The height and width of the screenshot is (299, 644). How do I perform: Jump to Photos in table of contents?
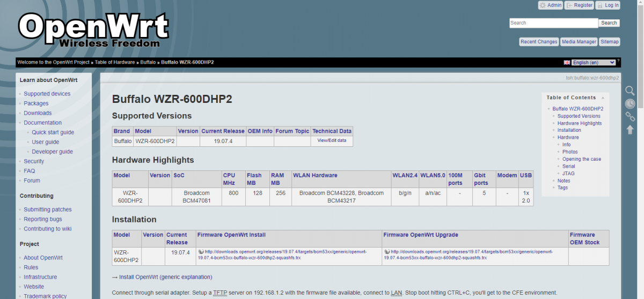(570, 152)
